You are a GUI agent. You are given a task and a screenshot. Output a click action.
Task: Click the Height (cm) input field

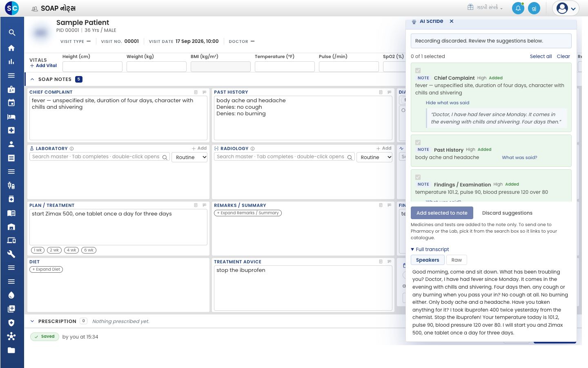coord(92,67)
